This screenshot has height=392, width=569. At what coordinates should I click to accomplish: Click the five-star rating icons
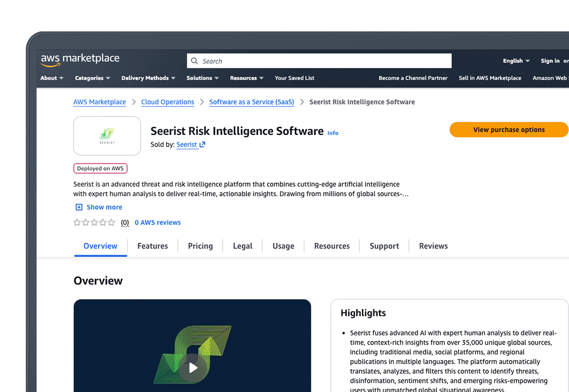94,223
